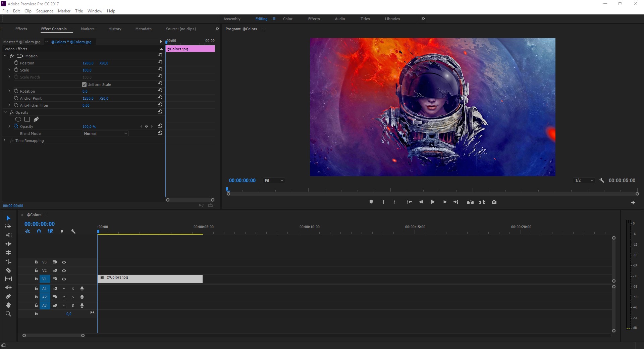
Task: Toggle visibility of video track V1
Action: click(64, 279)
